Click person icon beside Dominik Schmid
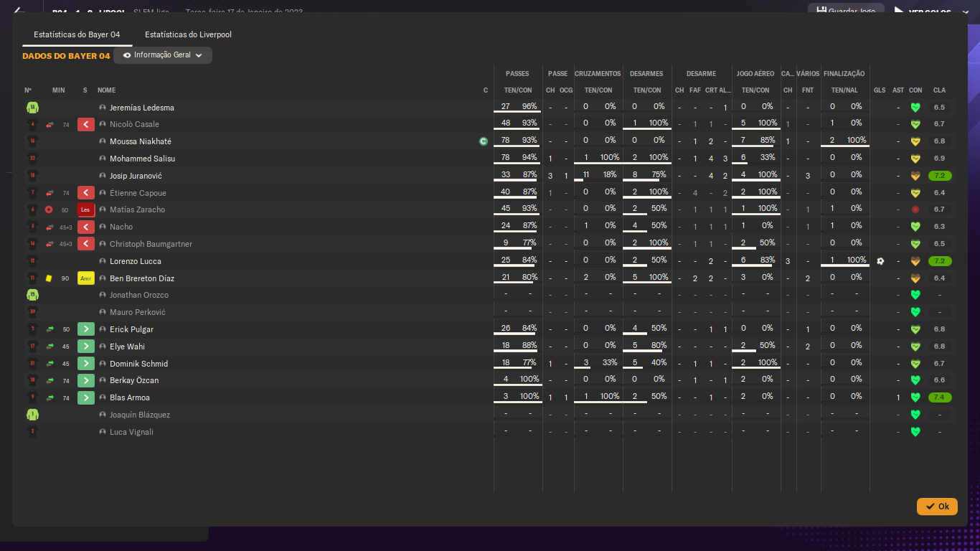 [103, 364]
